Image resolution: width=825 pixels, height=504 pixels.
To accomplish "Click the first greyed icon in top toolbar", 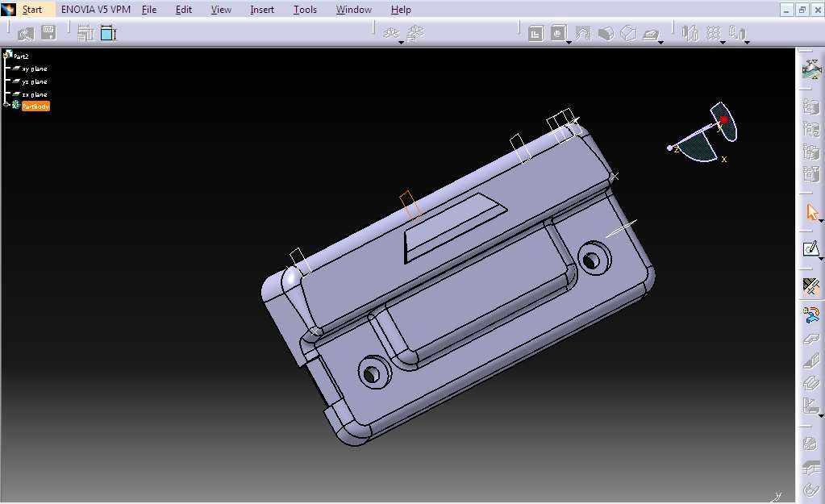I will (25, 34).
